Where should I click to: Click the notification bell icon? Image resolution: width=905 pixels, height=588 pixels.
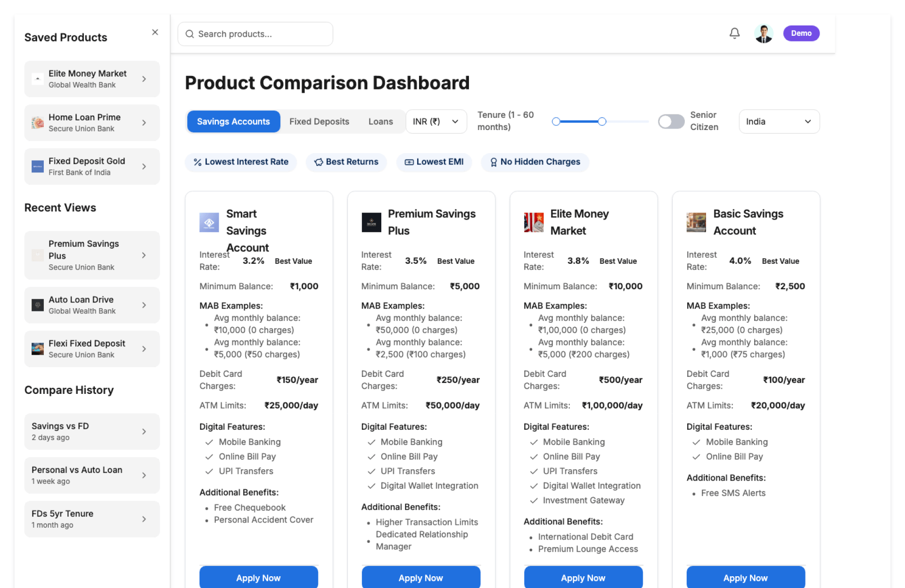click(x=734, y=33)
